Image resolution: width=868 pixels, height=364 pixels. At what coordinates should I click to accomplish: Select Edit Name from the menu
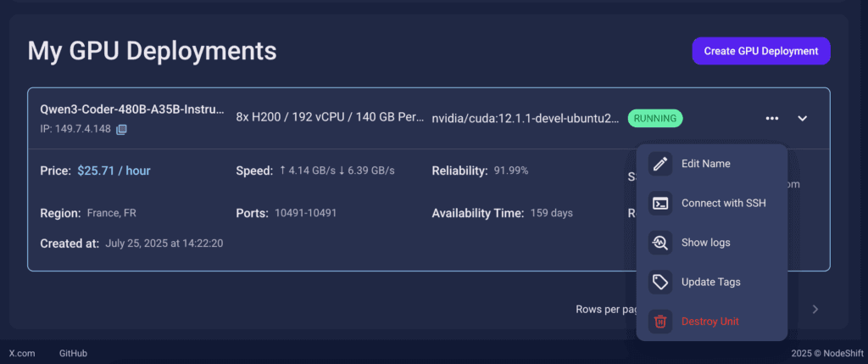coord(705,164)
